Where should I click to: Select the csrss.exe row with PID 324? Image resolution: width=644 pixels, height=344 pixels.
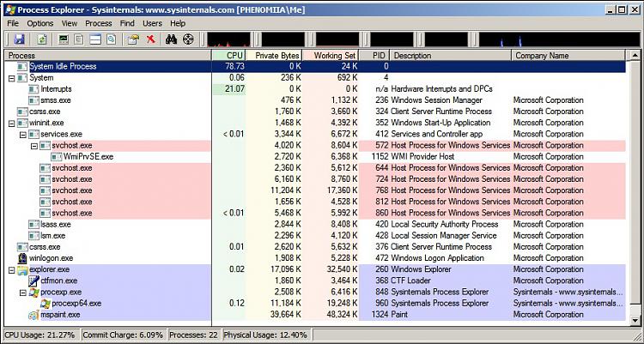(315, 112)
